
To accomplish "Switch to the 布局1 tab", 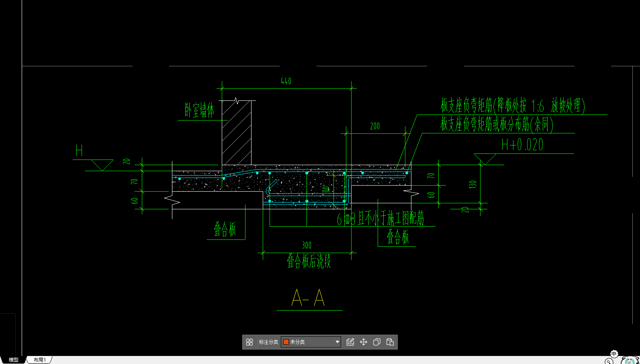I will [x=40, y=360].
